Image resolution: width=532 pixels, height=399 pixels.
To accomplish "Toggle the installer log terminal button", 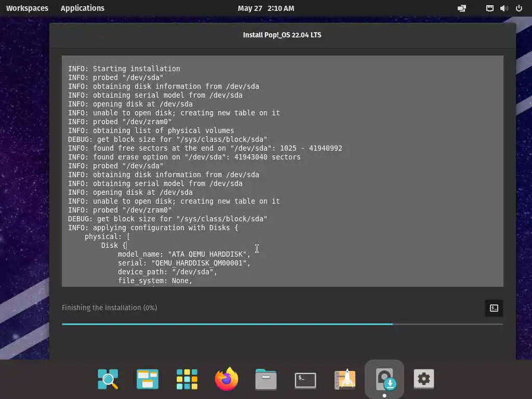I will [x=494, y=308].
